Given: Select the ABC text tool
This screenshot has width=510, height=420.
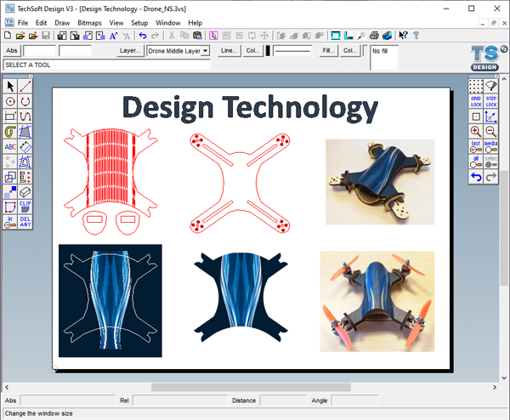Looking at the screenshot, I should (10, 147).
